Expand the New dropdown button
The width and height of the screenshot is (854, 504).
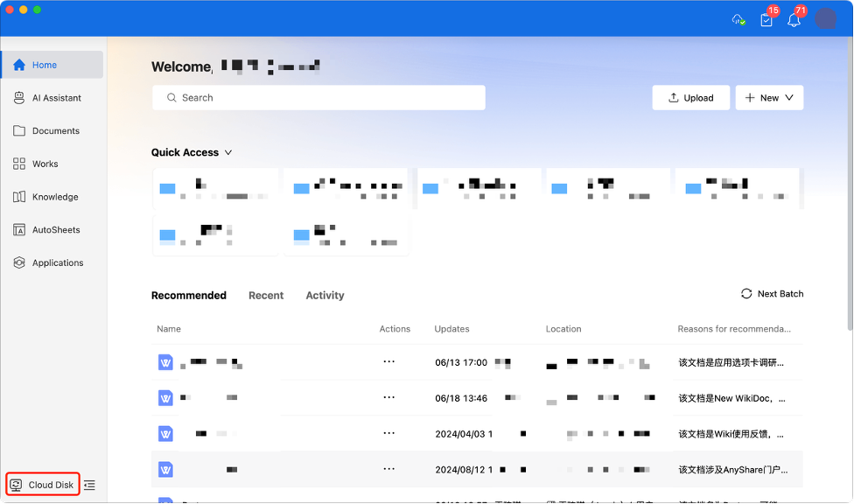[769, 98]
